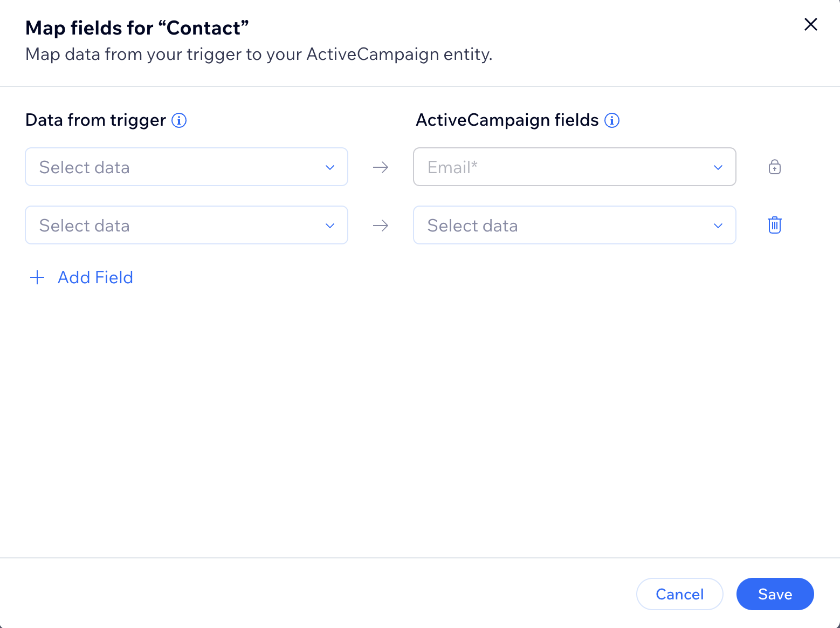Open the first trigger Select data dropdown
The height and width of the screenshot is (628, 840).
point(187,167)
